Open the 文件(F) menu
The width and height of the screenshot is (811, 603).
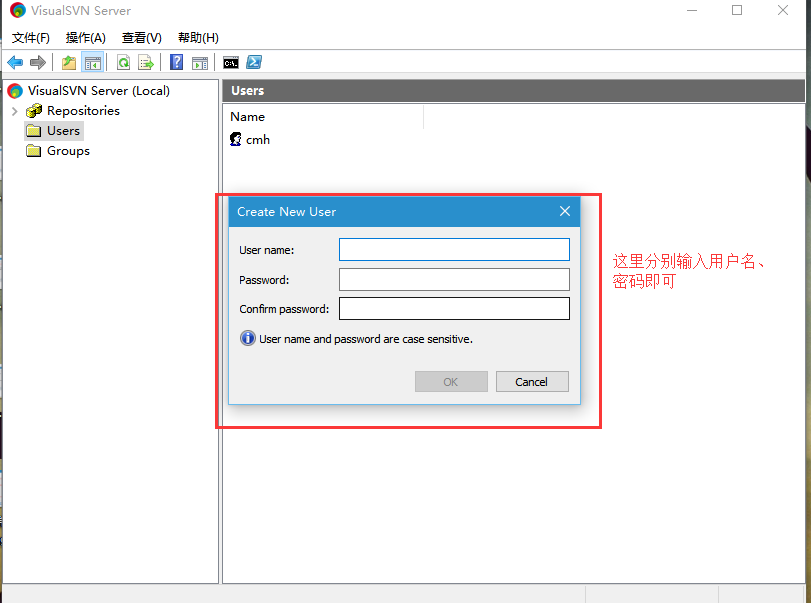pyautogui.click(x=31, y=38)
